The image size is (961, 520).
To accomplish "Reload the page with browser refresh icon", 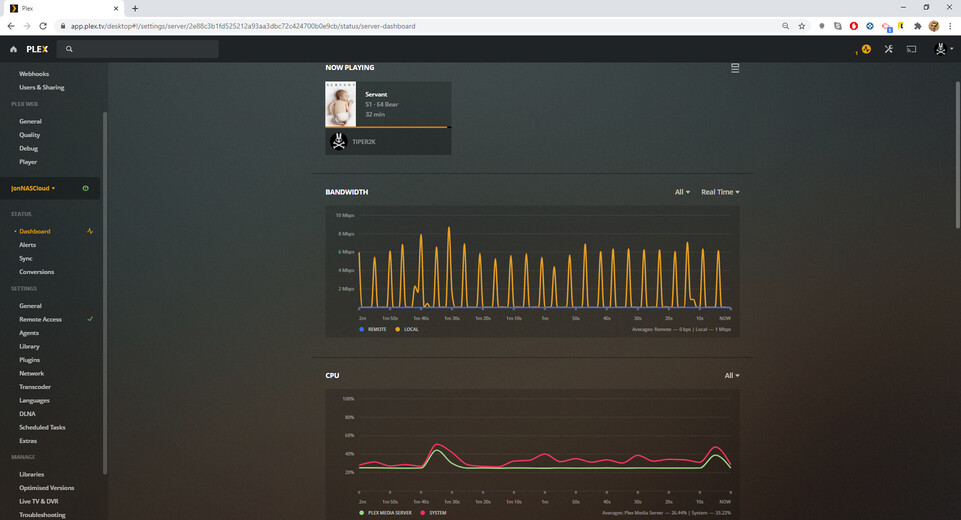I will [43, 26].
